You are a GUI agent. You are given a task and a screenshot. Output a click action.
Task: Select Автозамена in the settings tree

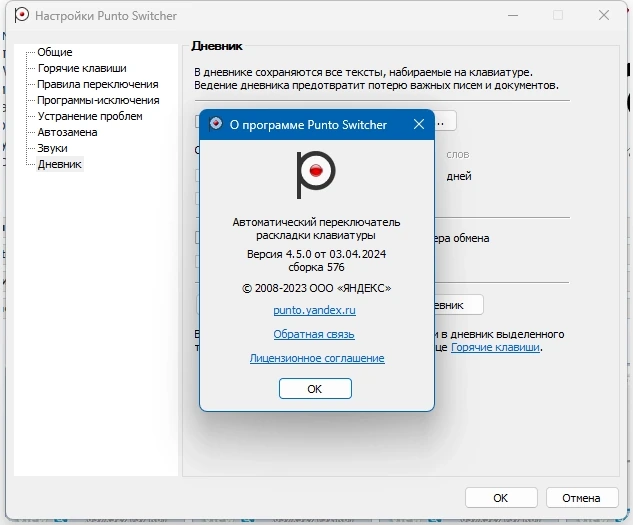67,132
